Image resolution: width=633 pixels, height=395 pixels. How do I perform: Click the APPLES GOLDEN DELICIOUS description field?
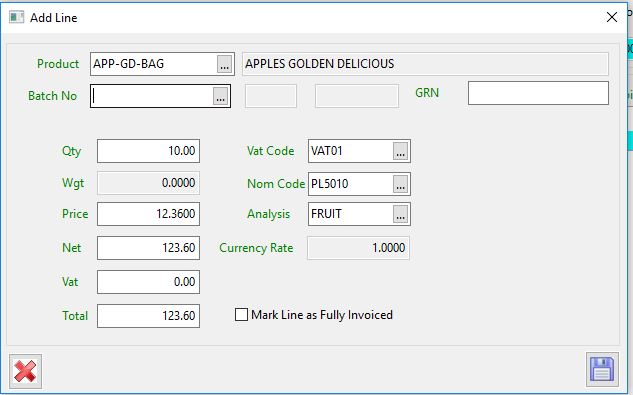(x=425, y=64)
